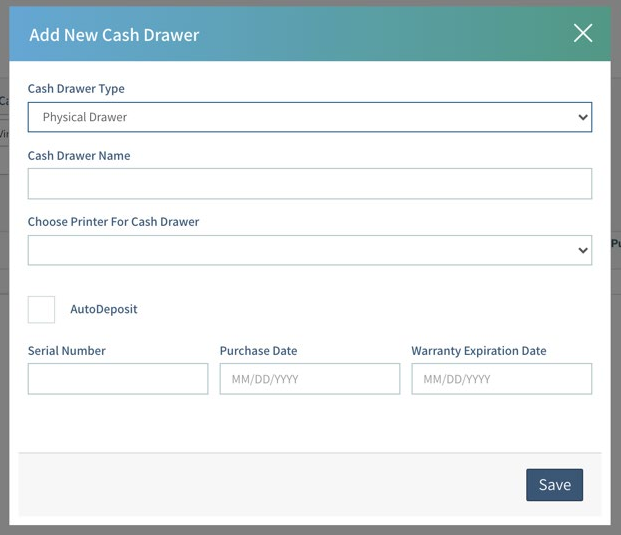Viewport: 621px width, 535px height.
Task: Click the Cash Drawer Name label
Action: click(x=79, y=156)
